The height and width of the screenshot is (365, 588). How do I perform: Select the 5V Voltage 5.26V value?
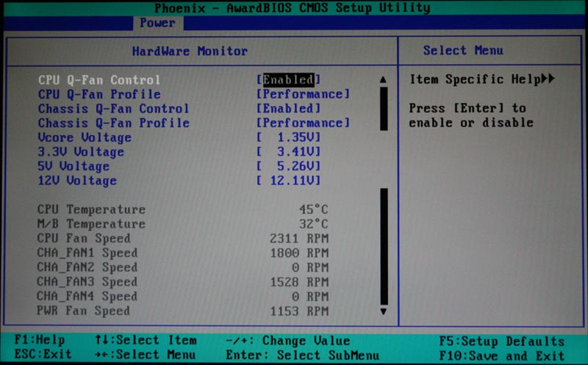pyautogui.click(x=288, y=166)
